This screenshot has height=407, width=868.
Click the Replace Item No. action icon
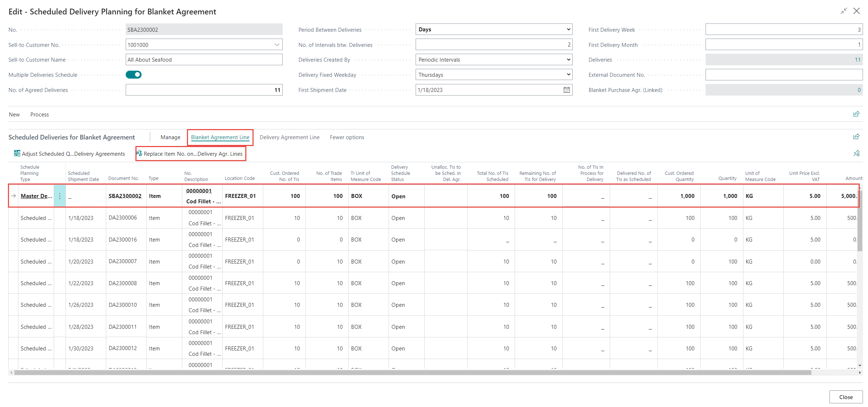tap(139, 154)
